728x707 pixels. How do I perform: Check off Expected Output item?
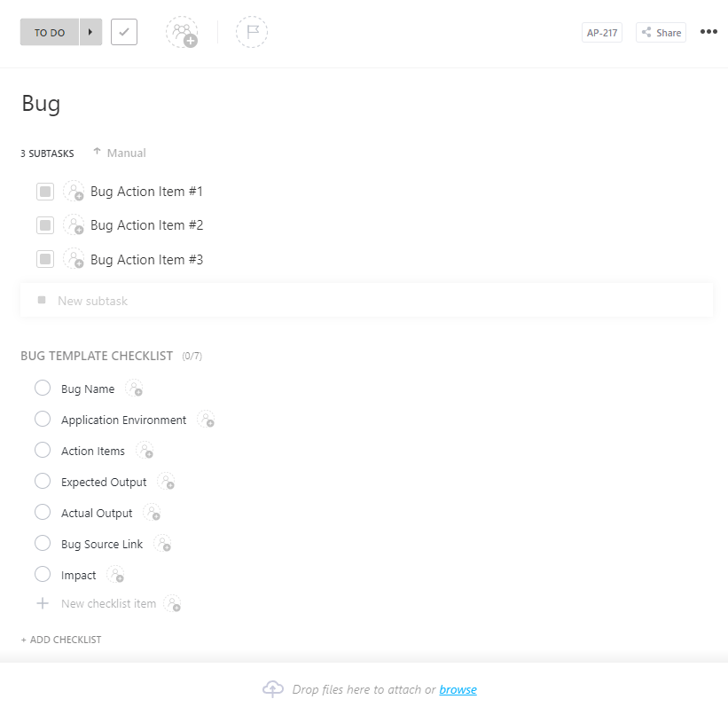(43, 482)
